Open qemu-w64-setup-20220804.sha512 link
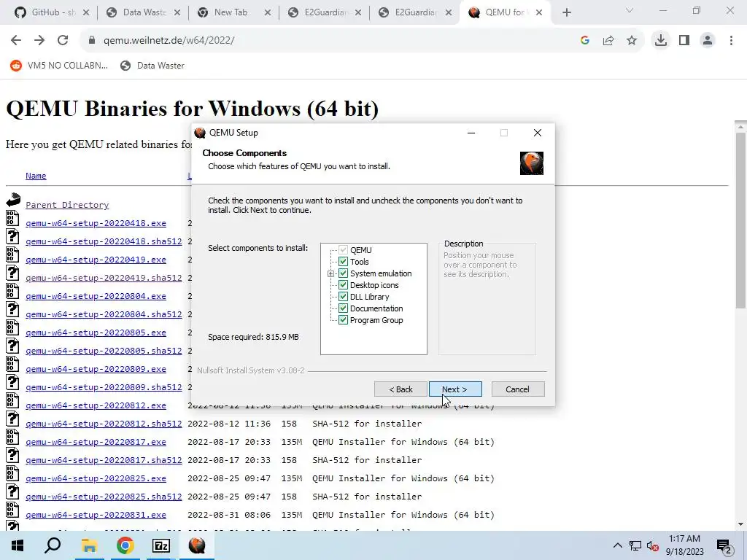Image resolution: width=747 pixels, height=560 pixels. (104, 314)
